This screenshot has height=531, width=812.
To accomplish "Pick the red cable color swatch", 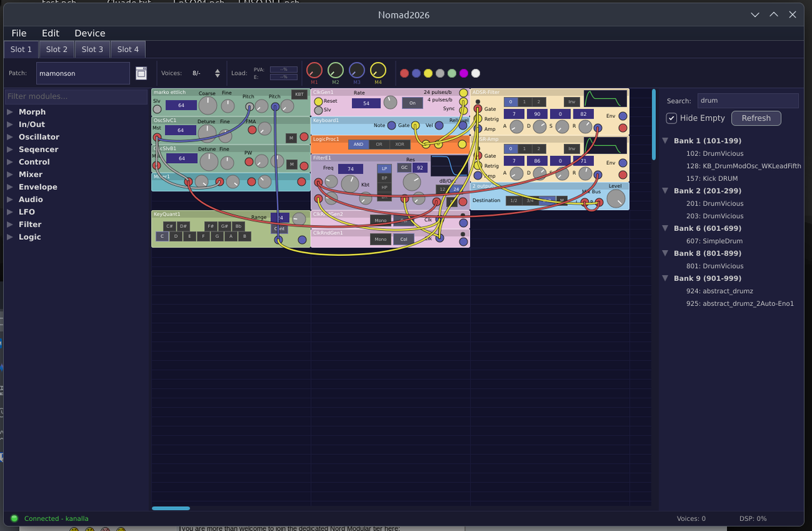I will (404, 74).
